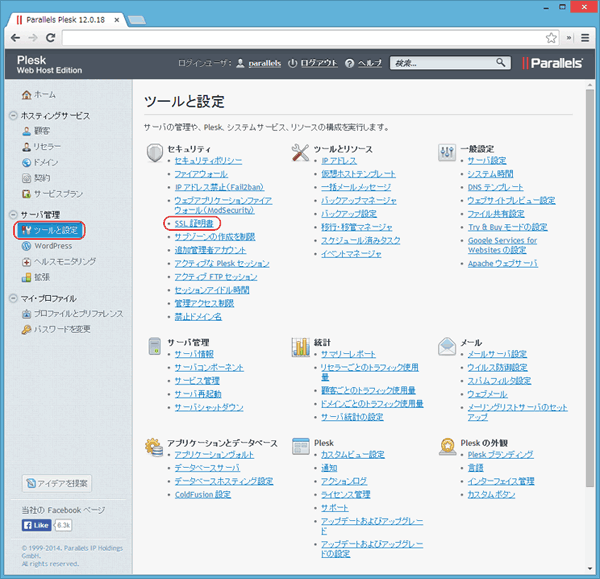Click the scrollbar down arrow
The height and width of the screenshot is (579, 600).
tap(589, 569)
